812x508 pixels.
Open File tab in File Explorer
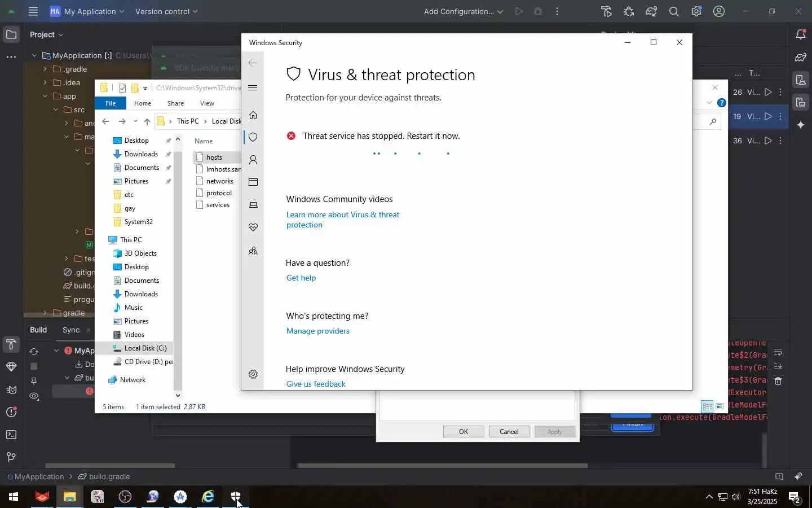point(111,103)
